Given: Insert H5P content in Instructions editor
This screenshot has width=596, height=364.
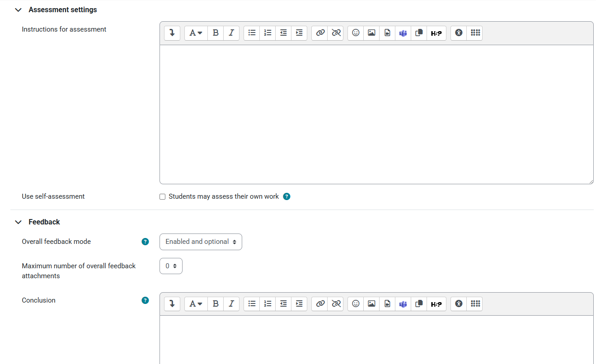Looking at the screenshot, I should (x=436, y=33).
